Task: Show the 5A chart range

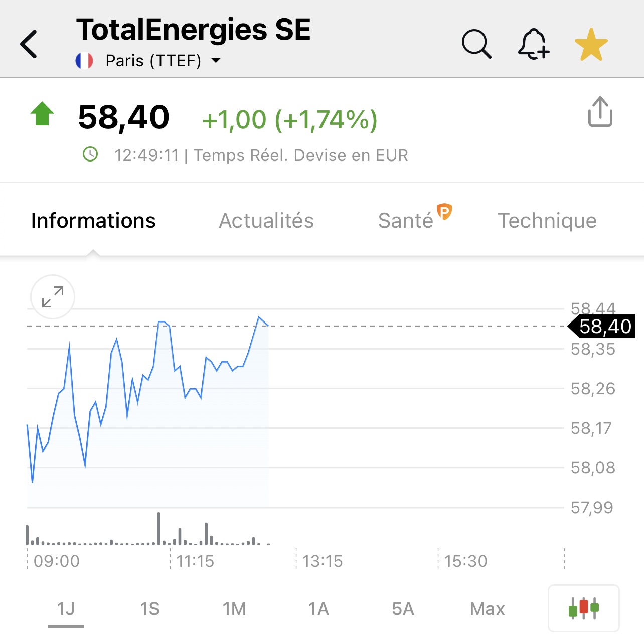Action: pyautogui.click(x=403, y=609)
